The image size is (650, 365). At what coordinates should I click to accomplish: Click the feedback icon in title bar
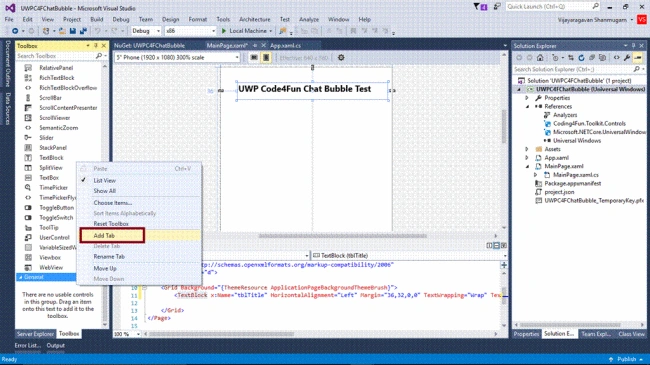[x=497, y=7]
